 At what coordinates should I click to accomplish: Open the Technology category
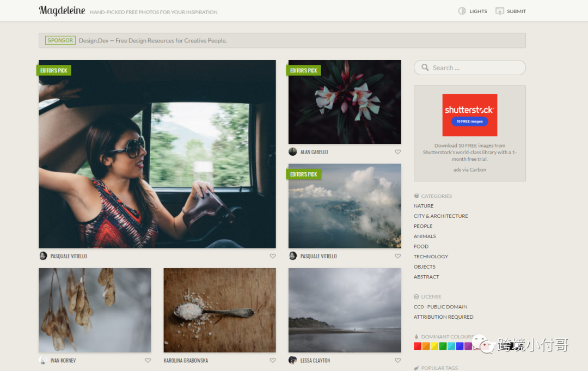pos(431,257)
